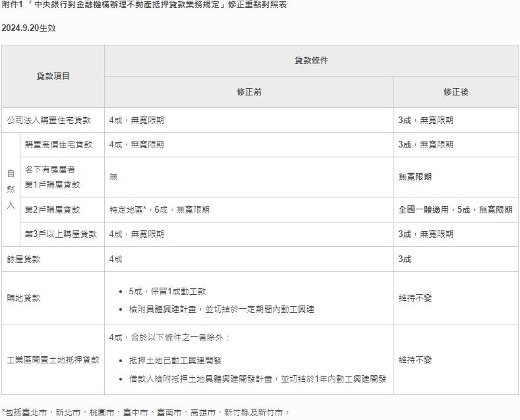Click the row label 第3戶以上購屋貸款
This screenshot has width=520, height=420.
[61, 234]
